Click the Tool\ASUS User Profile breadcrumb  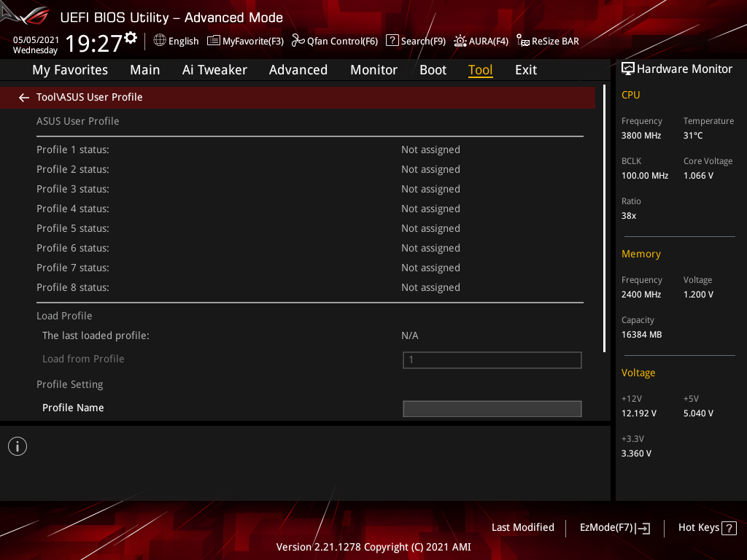(x=90, y=97)
